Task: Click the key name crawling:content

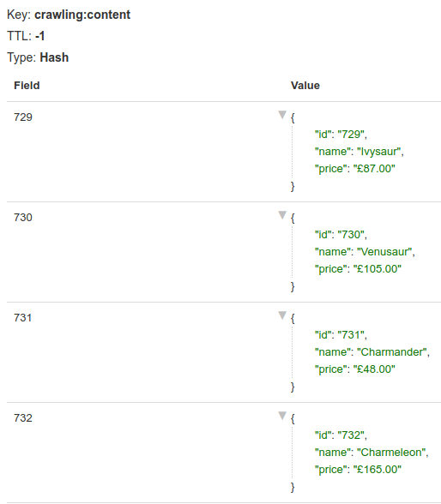Action: pos(82,15)
